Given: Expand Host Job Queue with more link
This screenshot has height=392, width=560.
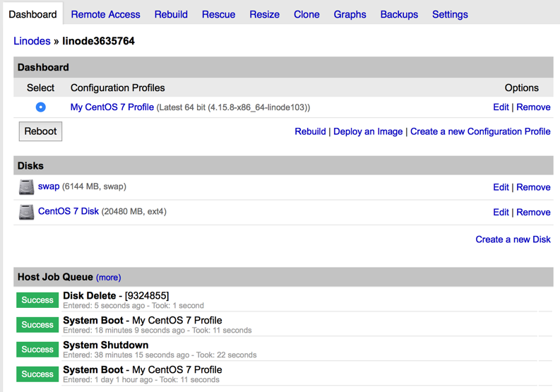Looking at the screenshot, I should [108, 278].
